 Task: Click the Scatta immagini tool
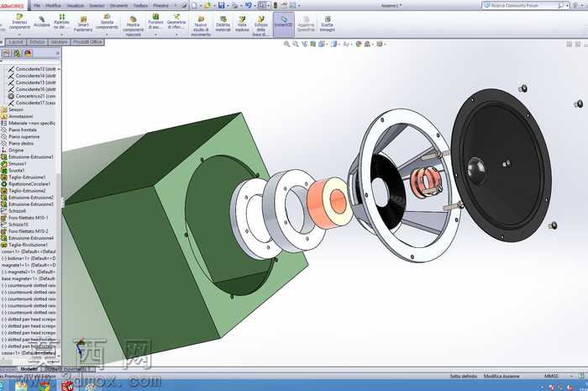coord(327,24)
